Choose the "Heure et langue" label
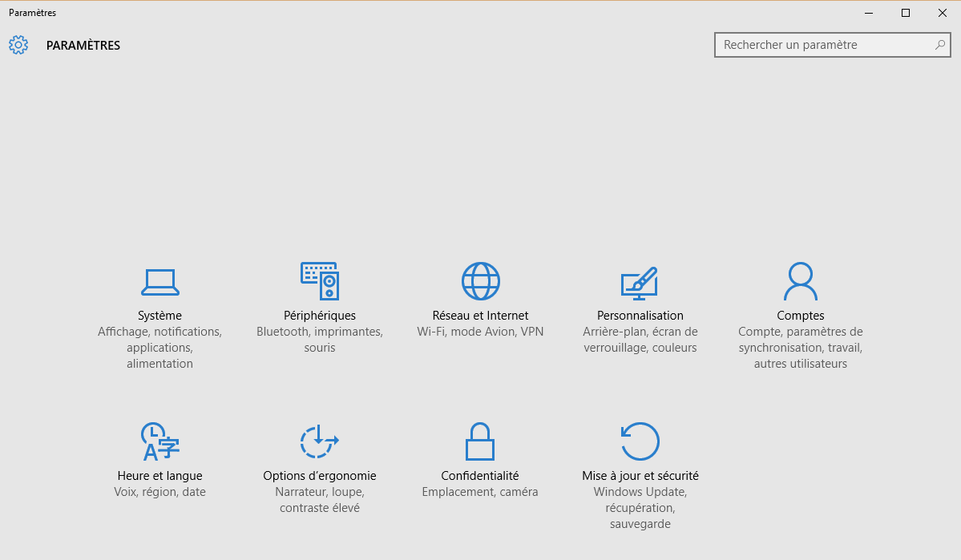This screenshot has height=560, width=961. (x=159, y=476)
